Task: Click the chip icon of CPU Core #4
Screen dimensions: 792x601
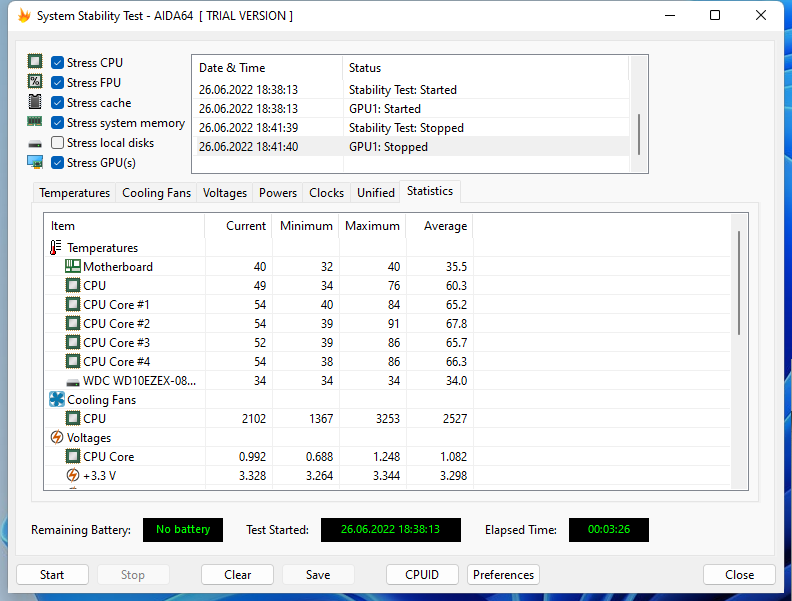Action: tap(73, 362)
